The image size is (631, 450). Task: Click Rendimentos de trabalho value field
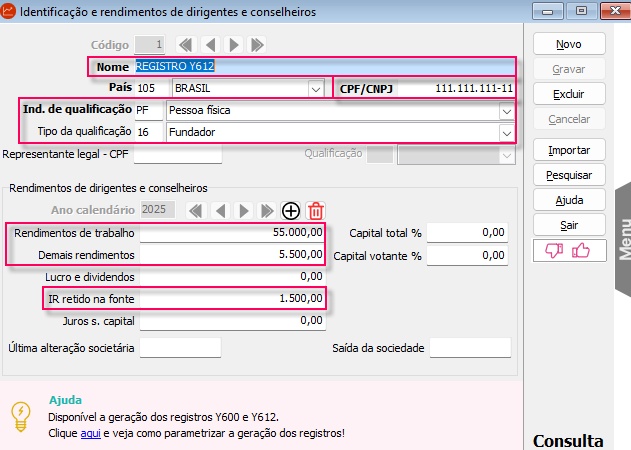(233, 233)
